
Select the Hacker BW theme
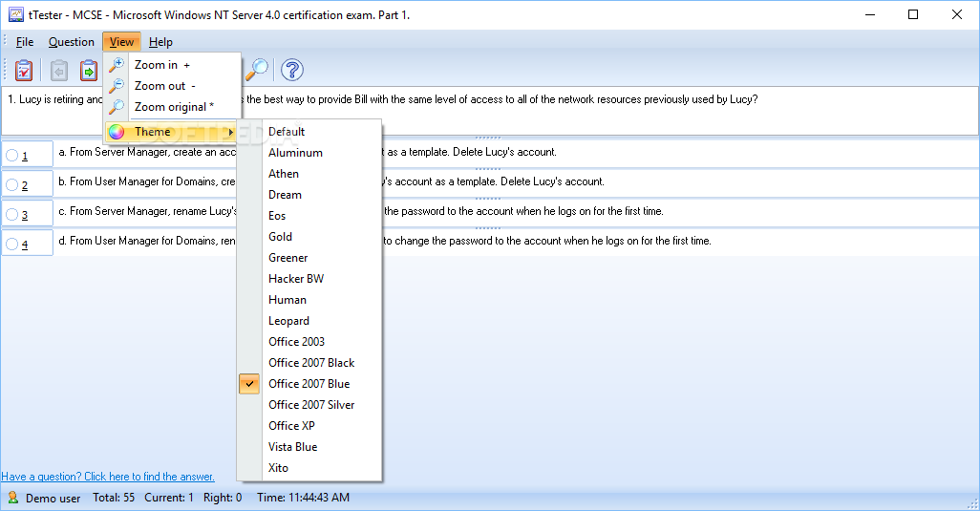[310, 279]
